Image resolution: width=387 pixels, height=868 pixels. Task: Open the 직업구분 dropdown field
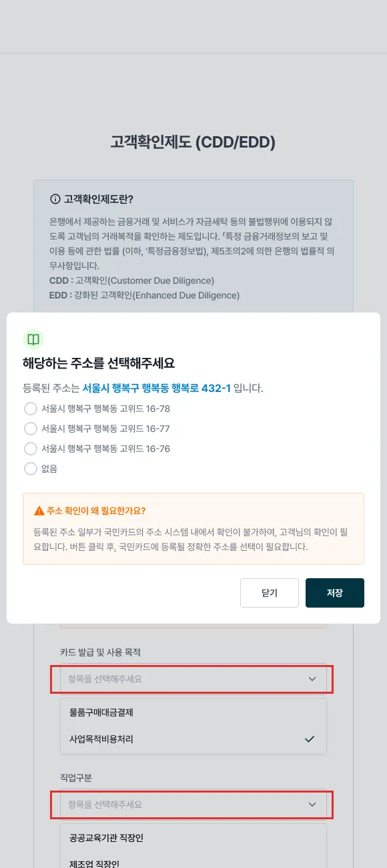(x=193, y=805)
